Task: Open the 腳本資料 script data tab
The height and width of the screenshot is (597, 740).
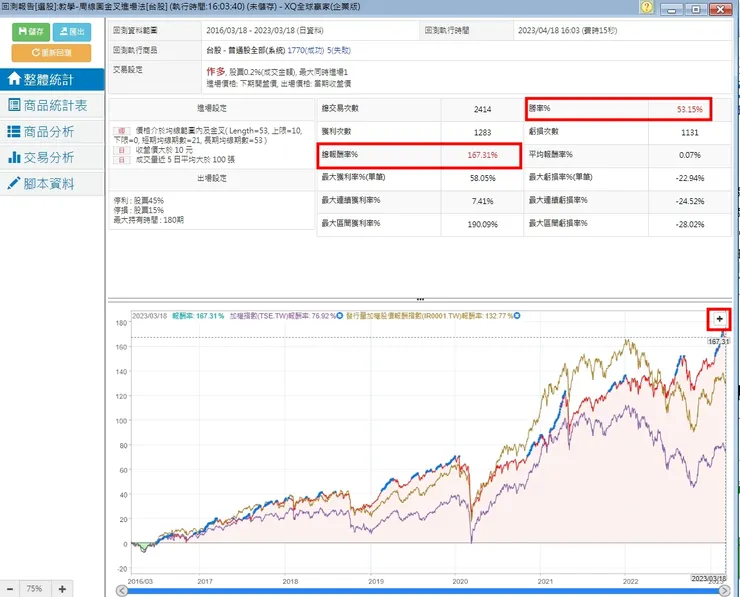Action: (51, 184)
